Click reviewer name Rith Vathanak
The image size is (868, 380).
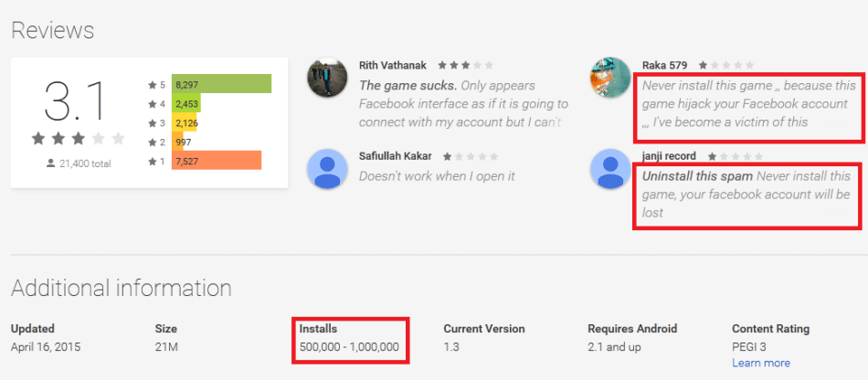393,65
